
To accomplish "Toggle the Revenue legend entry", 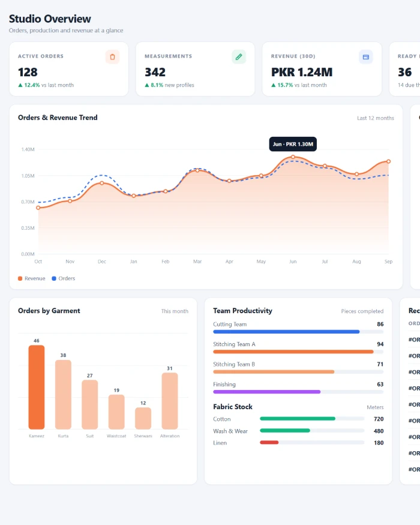I will 31,278.
